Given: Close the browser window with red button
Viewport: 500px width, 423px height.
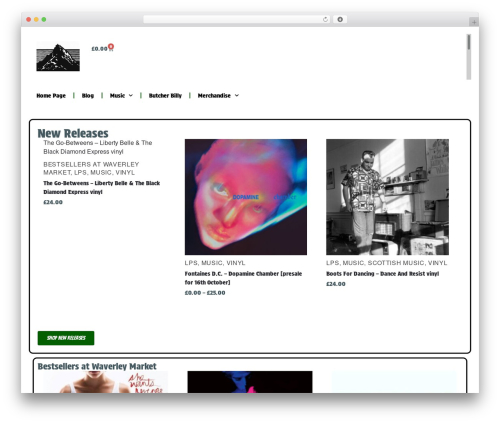Looking at the screenshot, I should (29, 20).
